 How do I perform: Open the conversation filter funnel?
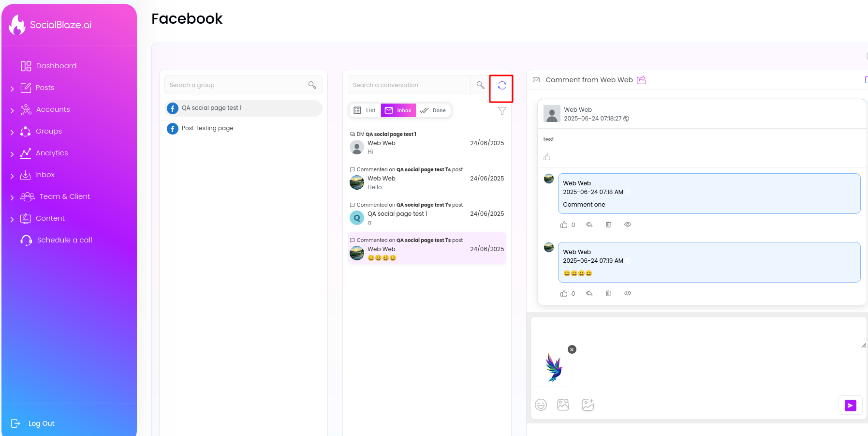[x=502, y=111]
